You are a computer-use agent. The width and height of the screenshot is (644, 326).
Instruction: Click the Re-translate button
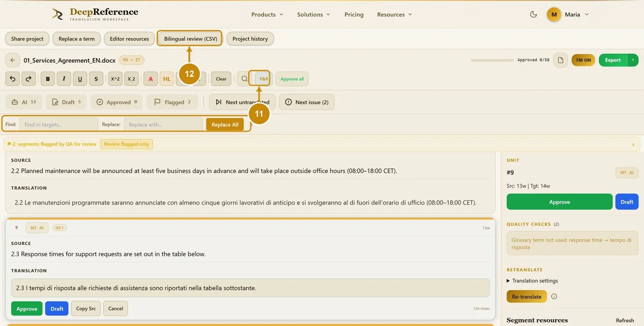(527, 297)
